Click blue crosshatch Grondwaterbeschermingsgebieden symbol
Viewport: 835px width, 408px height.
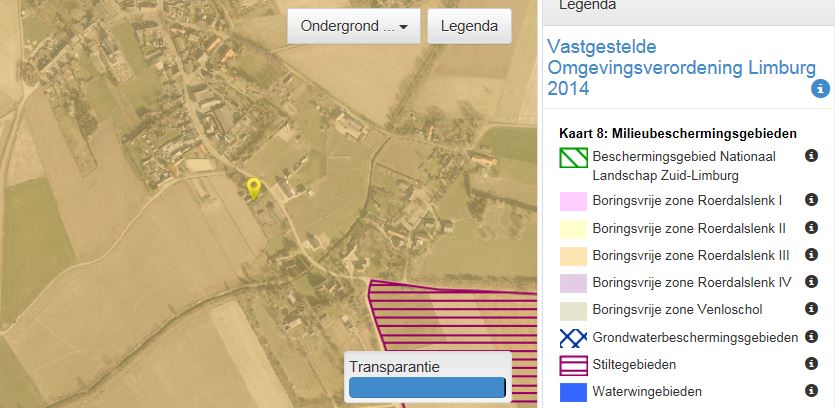pyautogui.click(x=574, y=338)
